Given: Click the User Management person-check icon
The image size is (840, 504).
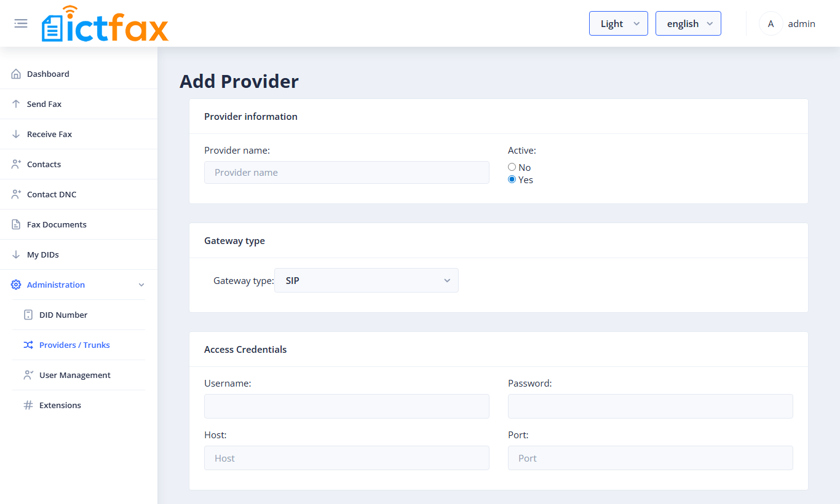Looking at the screenshot, I should coord(28,375).
